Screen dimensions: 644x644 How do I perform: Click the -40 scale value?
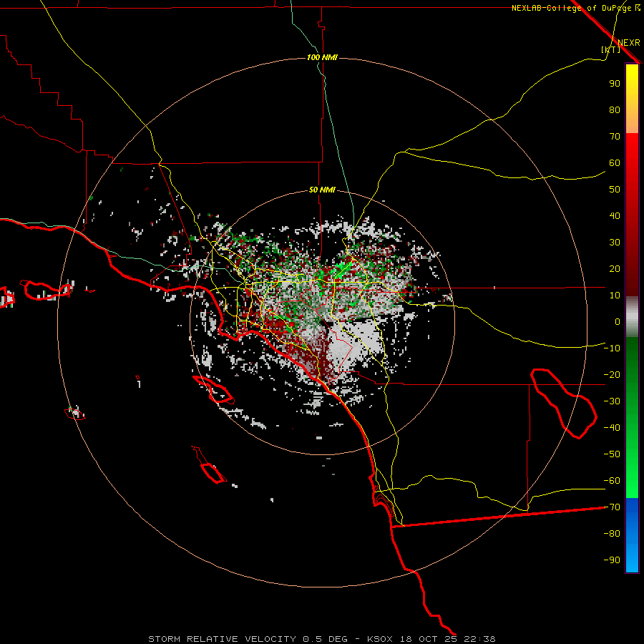(x=612, y=428)
